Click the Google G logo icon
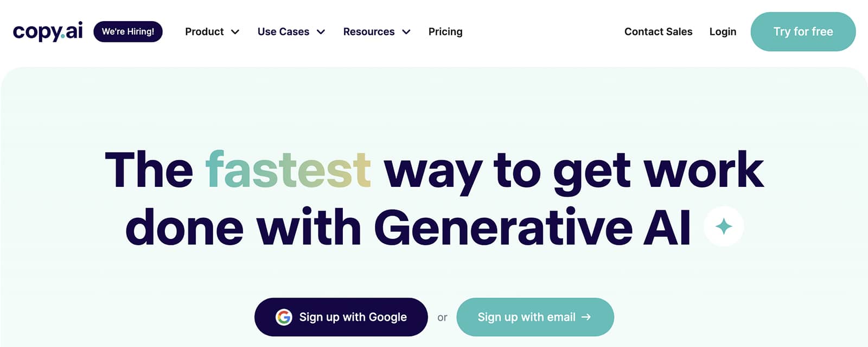The height and width of the screenshot is (347, 868). click(284, 317)
